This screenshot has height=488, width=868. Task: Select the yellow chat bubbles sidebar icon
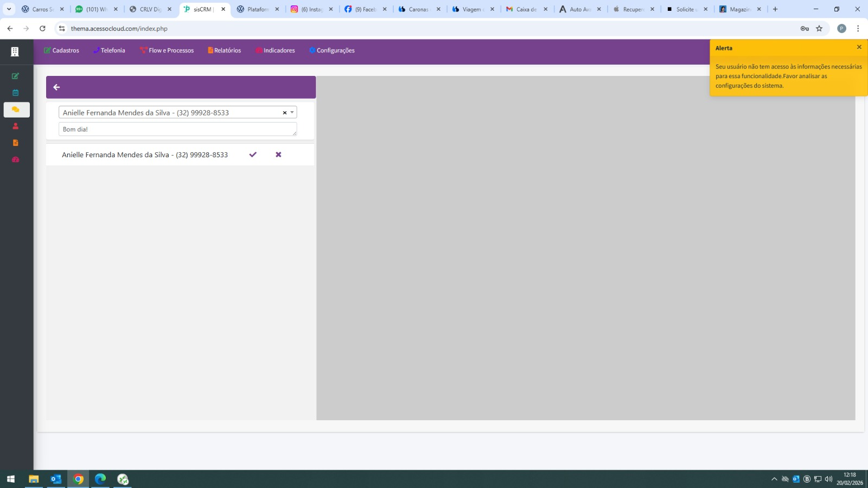[16, 110]
